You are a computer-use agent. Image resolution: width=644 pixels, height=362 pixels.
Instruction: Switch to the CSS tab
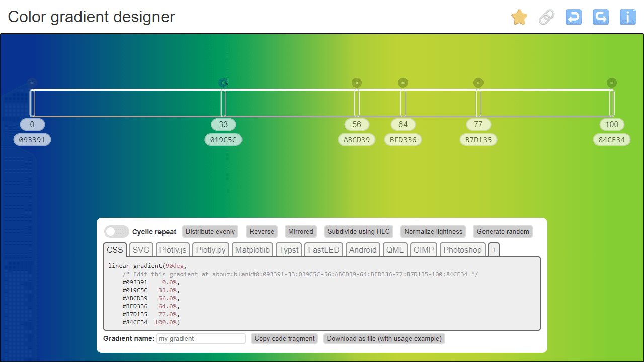115,250
